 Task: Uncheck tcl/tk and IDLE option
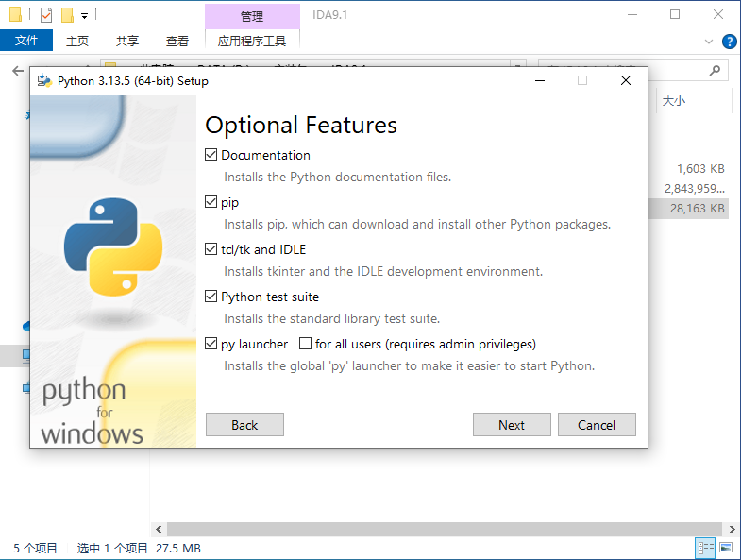click(211, 249)
